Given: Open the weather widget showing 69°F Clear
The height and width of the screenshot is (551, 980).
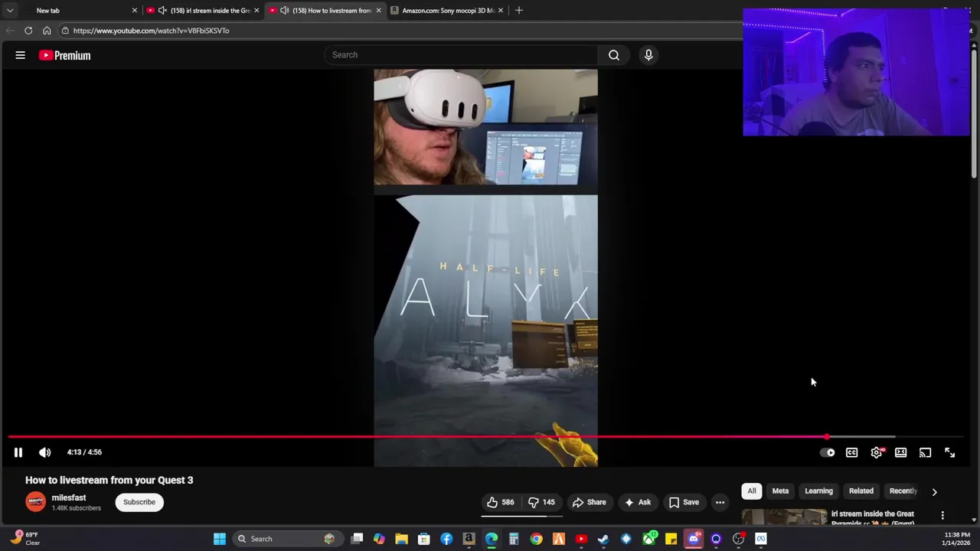Looking at the screenshot, I should 27,539.
